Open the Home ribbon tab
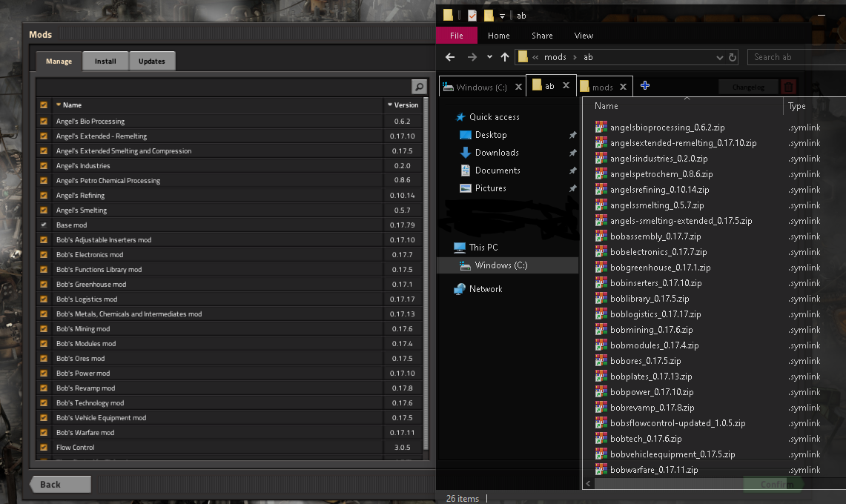This screenshot has width=846, height=504. (x=498, y=36)
